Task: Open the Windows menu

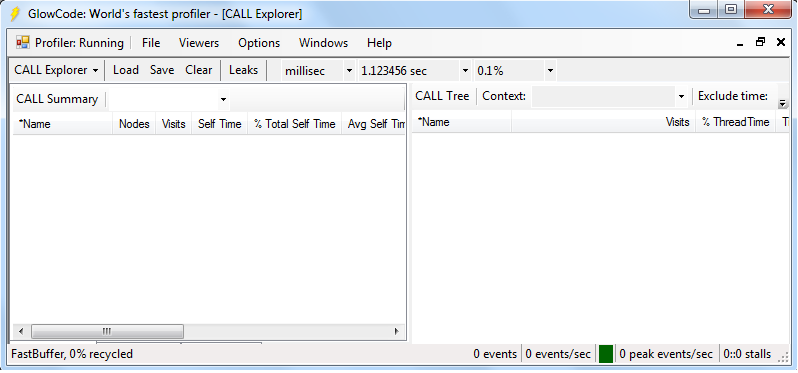Action: pos(323,43)
